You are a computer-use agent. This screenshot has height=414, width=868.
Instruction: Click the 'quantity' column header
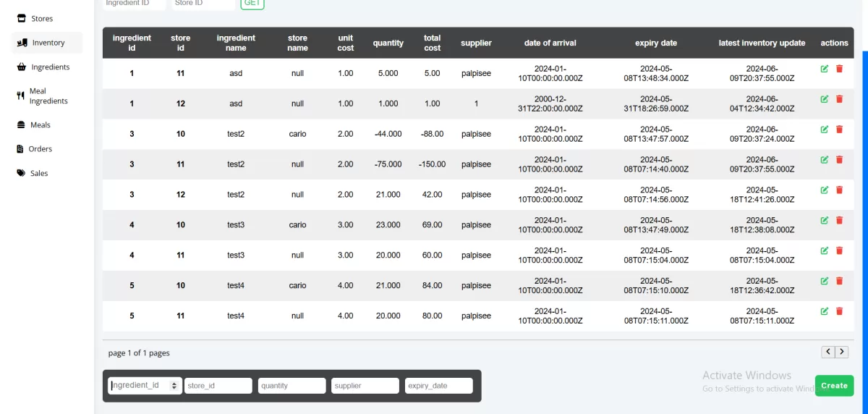[388, 43]
